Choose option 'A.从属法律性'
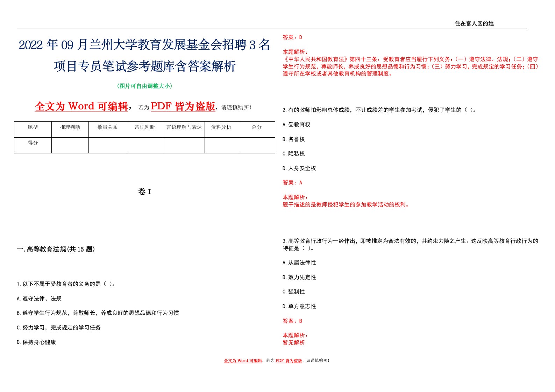Viewport: 555px width, 392px height. tap(299, 263)
